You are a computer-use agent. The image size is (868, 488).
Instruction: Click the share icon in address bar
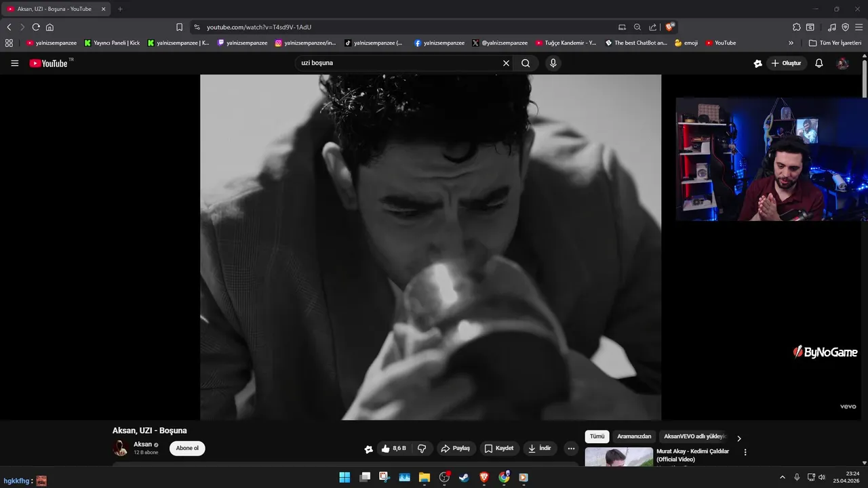point(652,27)
